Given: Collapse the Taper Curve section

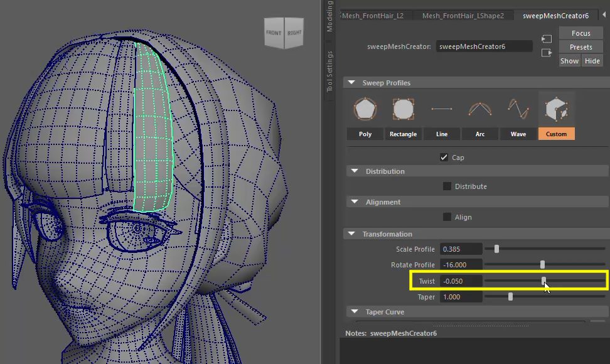Looking at the screenshot, I should [354, 312].
